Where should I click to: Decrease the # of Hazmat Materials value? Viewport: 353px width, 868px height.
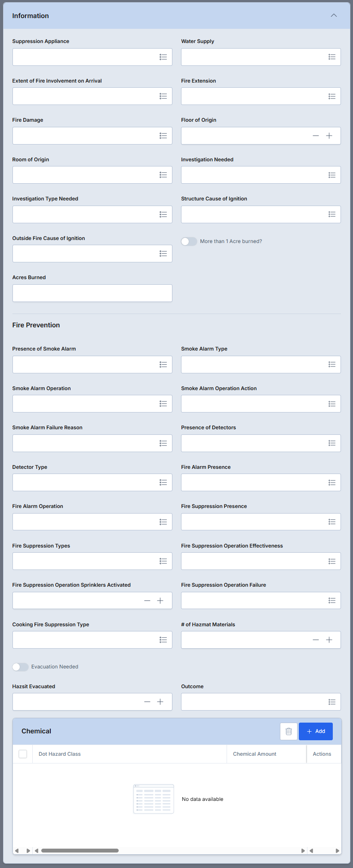(316, 640)
